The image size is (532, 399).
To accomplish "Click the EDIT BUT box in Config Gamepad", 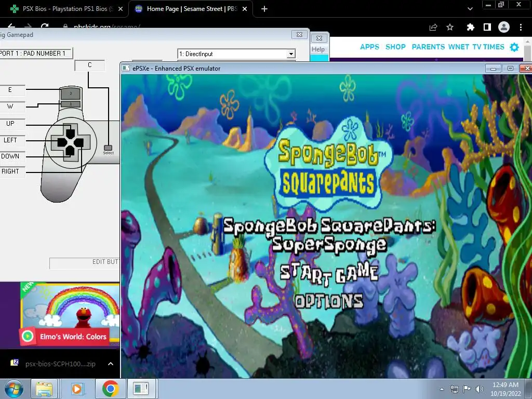I will pyautogui.click(x=85, y=263).
